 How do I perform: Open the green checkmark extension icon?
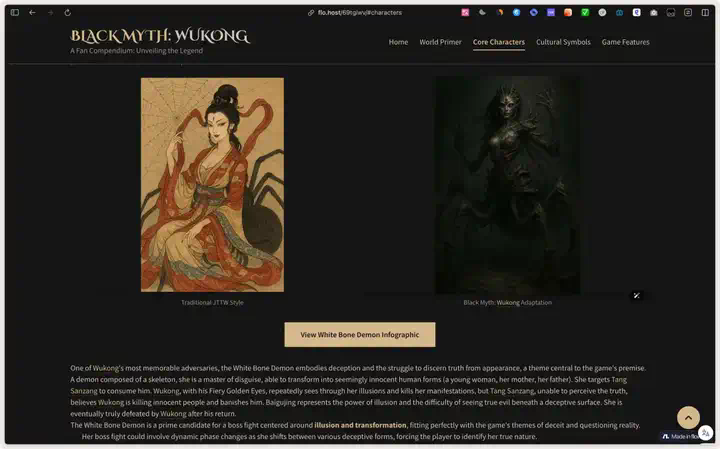[585, 12]
